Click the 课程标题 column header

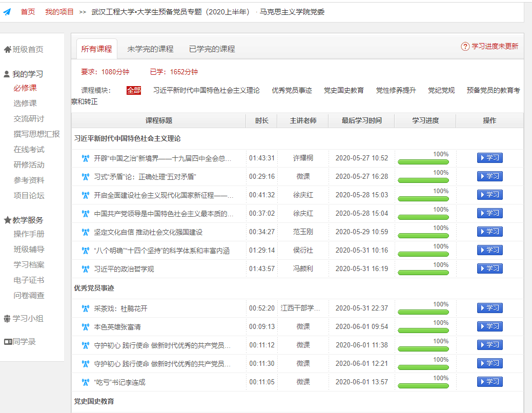(x=159, y=121)
